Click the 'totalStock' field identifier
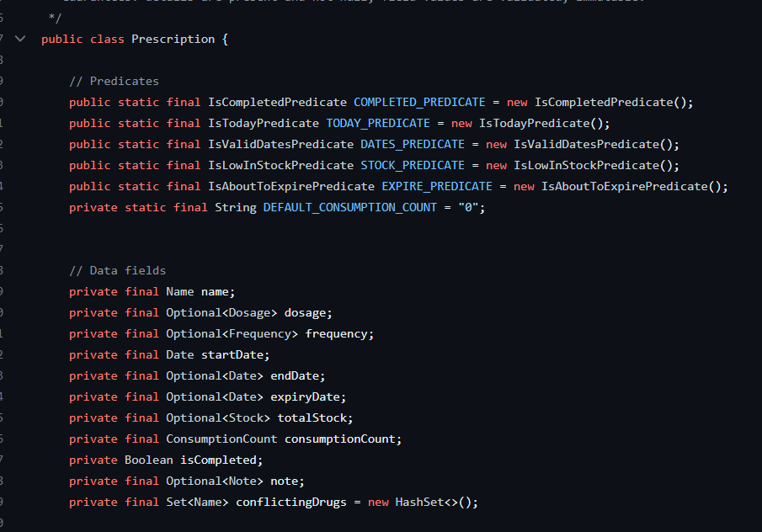The image size is (762, 532). tap(312, 418)
